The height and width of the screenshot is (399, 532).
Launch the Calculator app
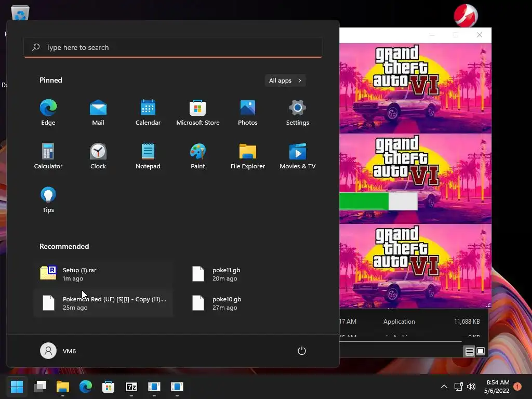tap(48, 156)
